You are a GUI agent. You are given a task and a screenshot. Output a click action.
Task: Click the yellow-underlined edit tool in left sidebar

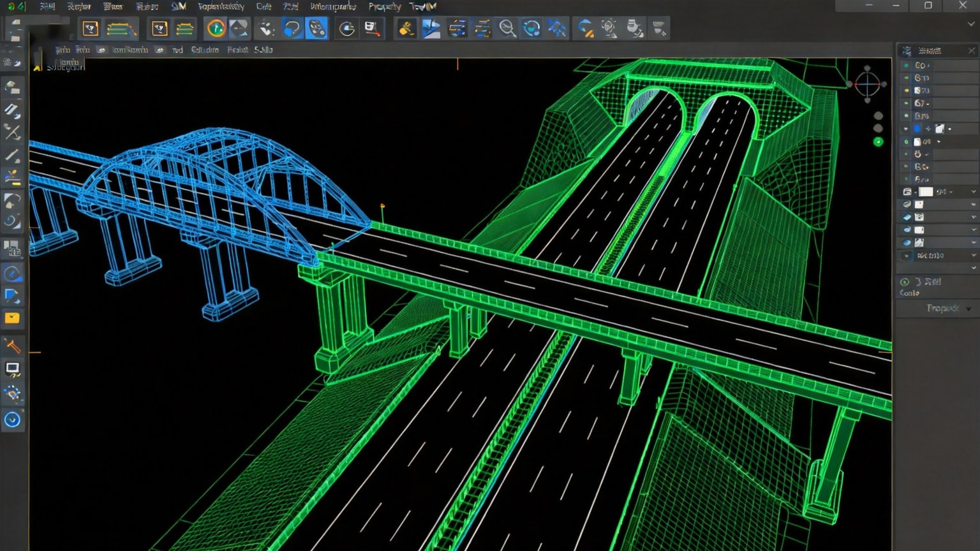12,177
